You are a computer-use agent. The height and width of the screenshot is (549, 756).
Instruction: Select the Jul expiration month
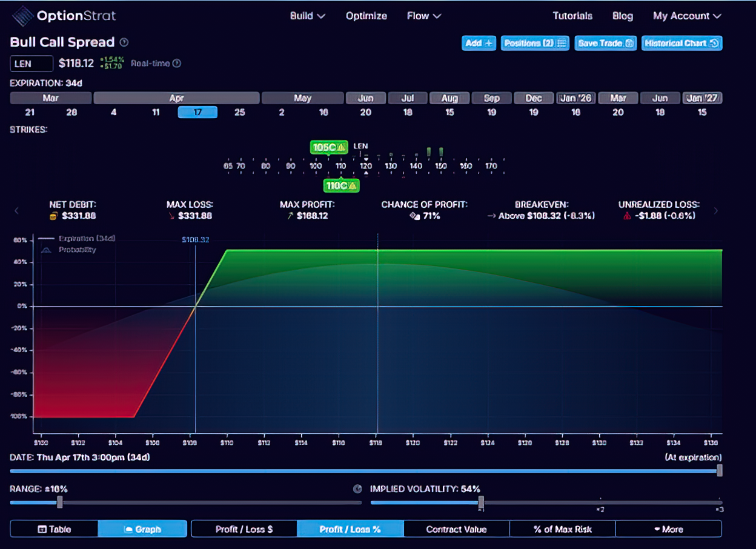[407, 98]
